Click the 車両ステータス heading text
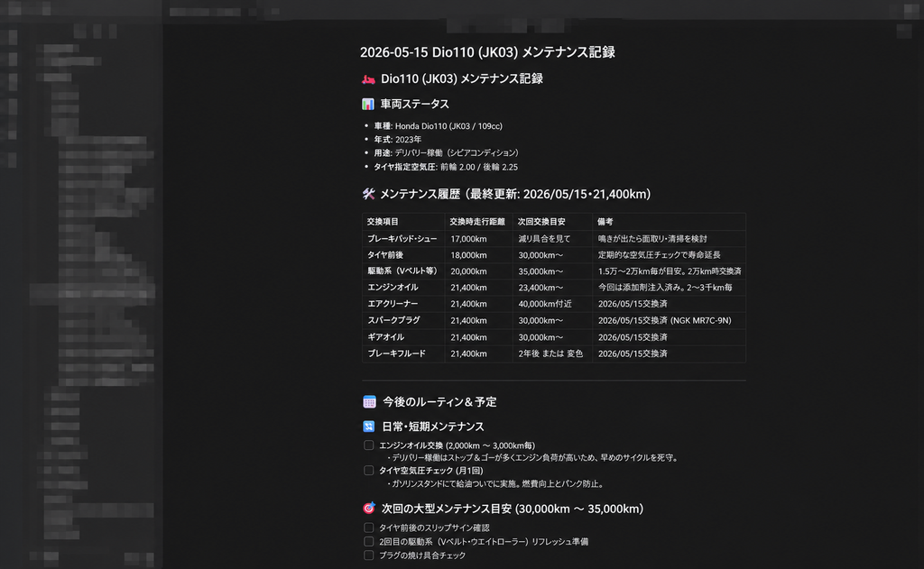 tap(415, 105)
